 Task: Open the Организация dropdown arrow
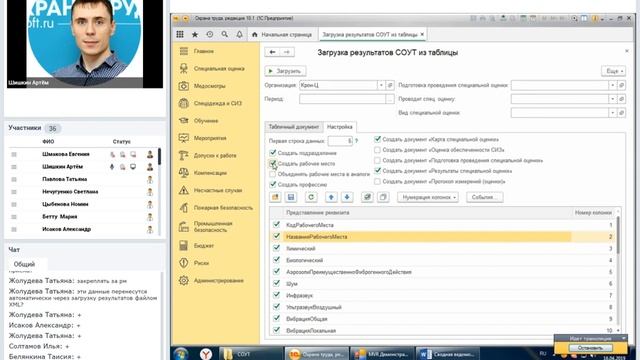click(x=381, y=85)
